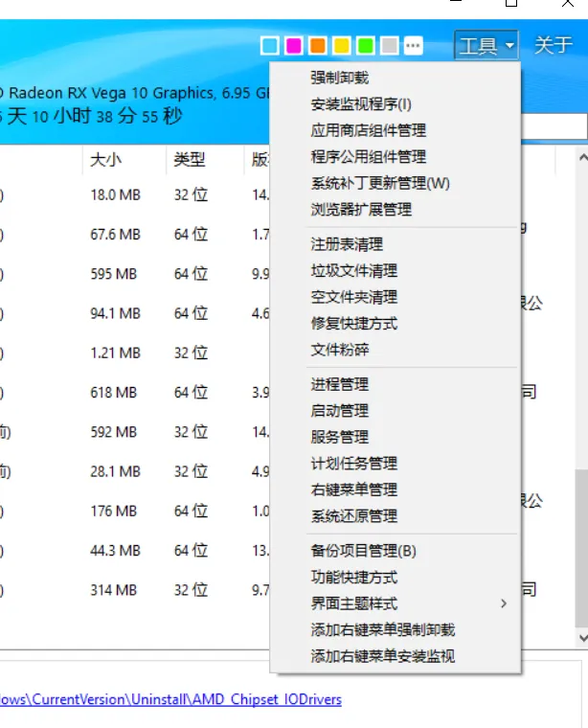Open 系统还原管理 tool
Screen dimensions: 588x728
click(395, 516)
